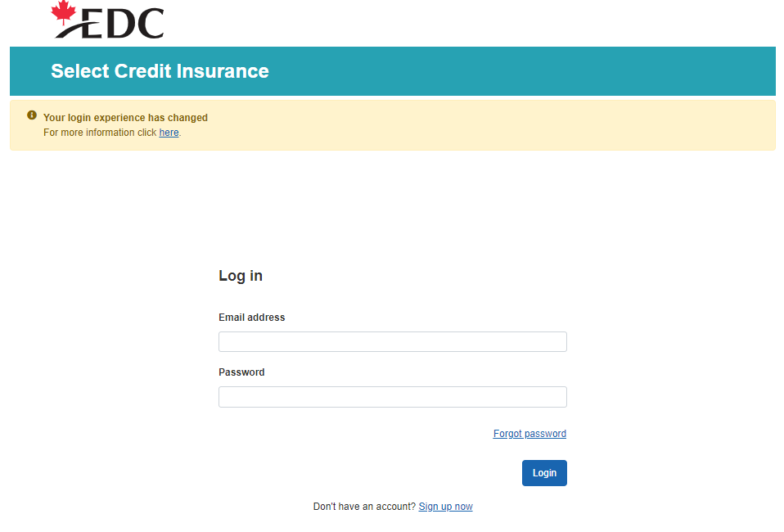This screenshot has height=532, width=784.
Task: Open the Forgot password link
Action: click(529, 434)
